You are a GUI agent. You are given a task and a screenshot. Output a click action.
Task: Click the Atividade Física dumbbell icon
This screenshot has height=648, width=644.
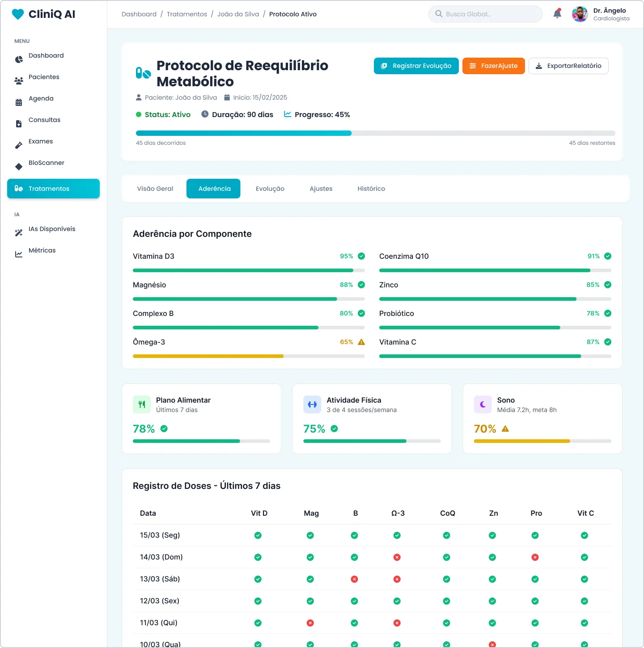(312, 404)
